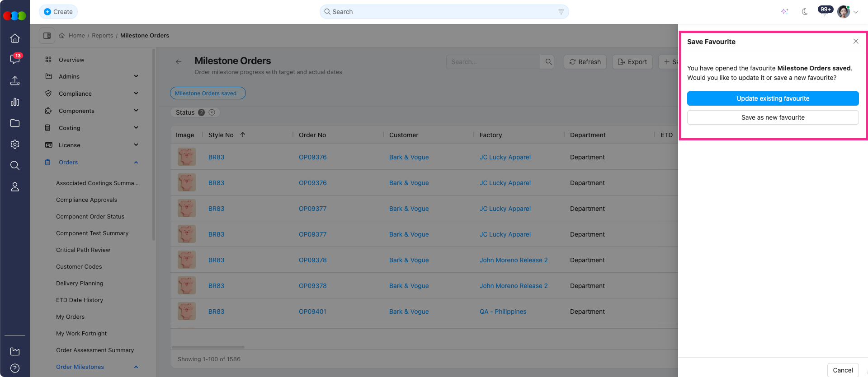Sort by Style No column arrow
This screenshot has width=868, height=377.
pyautogui.click(x=243, y=135)
